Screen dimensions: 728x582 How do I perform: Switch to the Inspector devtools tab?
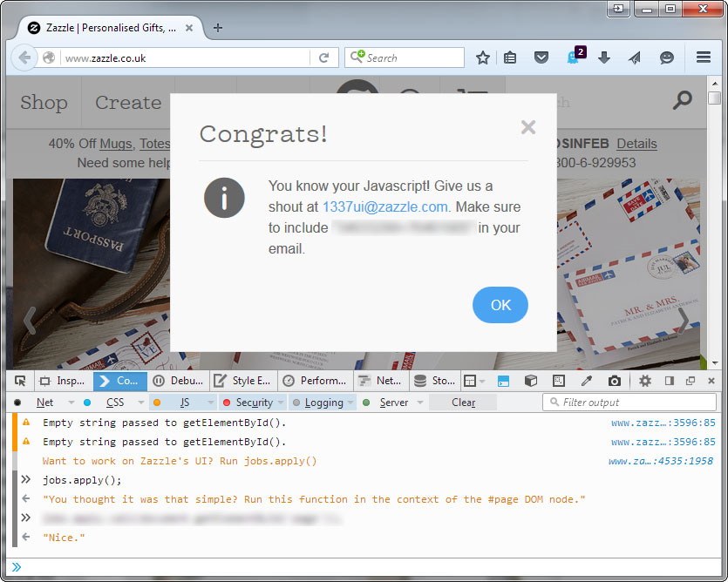tap(63, 381)
